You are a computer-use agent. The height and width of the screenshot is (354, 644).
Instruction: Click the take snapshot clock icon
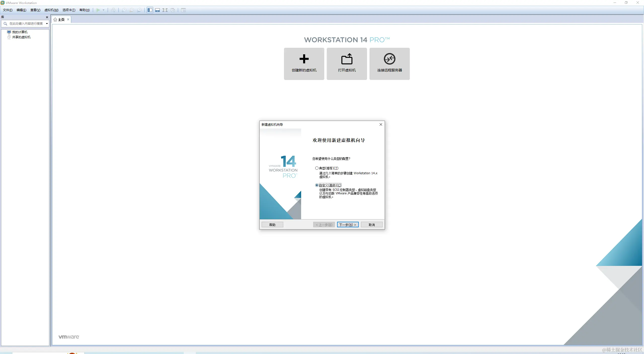tap(124, 10)
